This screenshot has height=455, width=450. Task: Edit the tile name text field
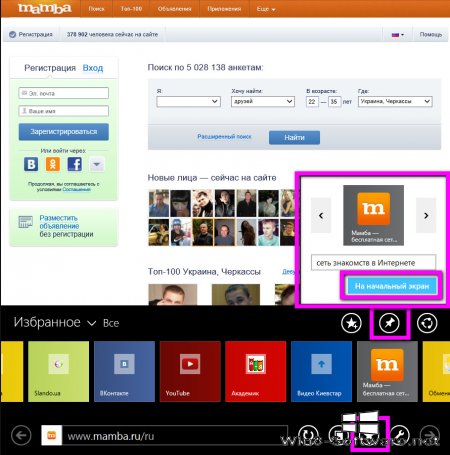[x=373, y=263]
